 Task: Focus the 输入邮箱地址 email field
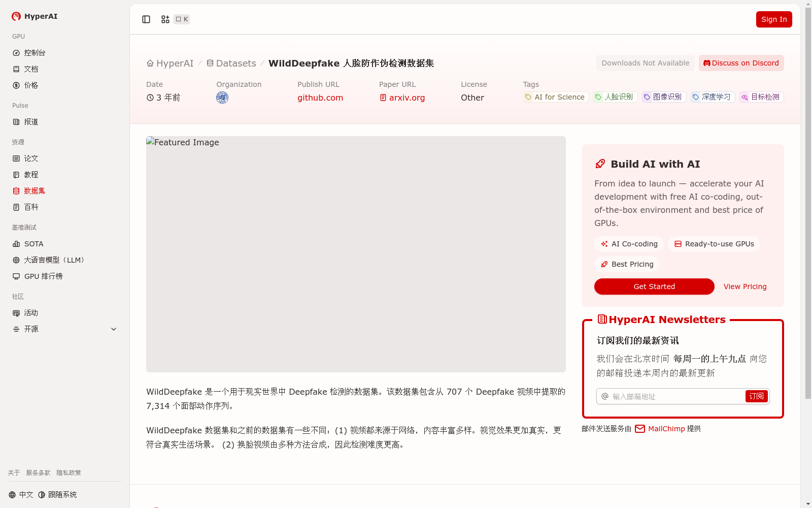[x=676, y=396]
